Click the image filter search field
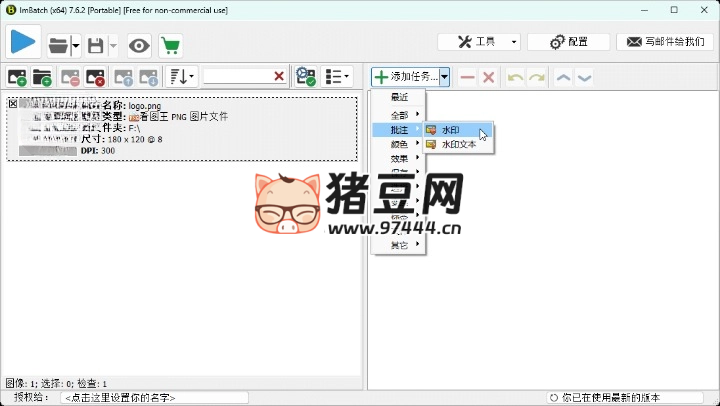The image size is (720, 406). [238, 76]
